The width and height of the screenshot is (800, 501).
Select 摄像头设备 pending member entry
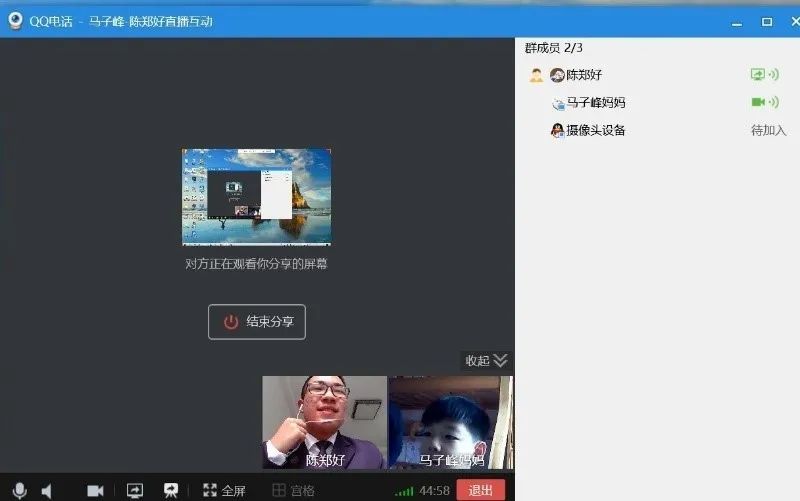[x=595, y=130]
